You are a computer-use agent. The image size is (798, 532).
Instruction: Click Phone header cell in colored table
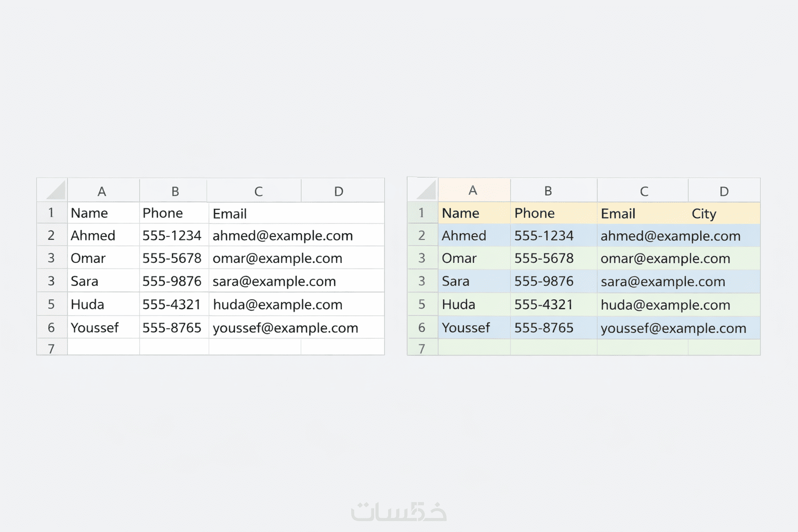[x=535, y=213]
